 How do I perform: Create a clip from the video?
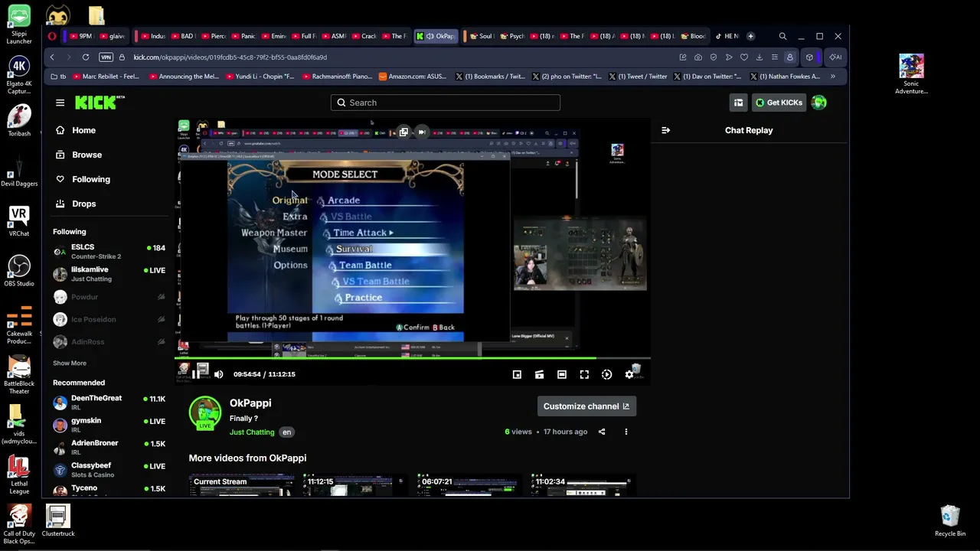[539, 374]
